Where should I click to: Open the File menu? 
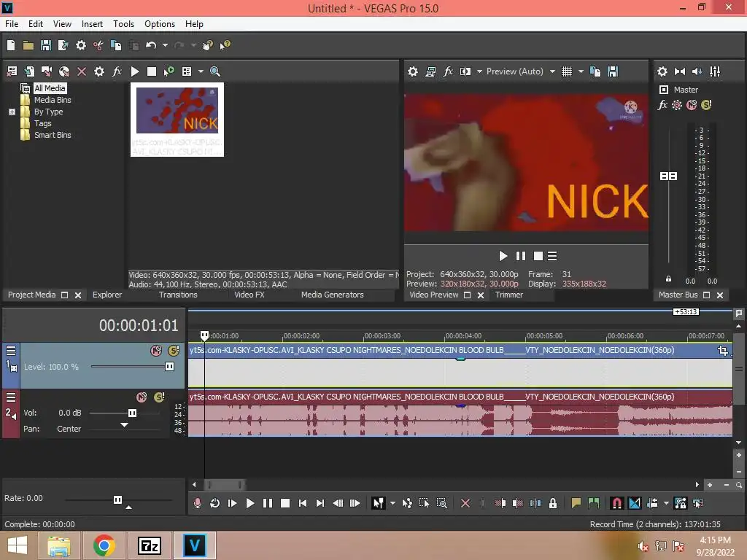point(12,24)
